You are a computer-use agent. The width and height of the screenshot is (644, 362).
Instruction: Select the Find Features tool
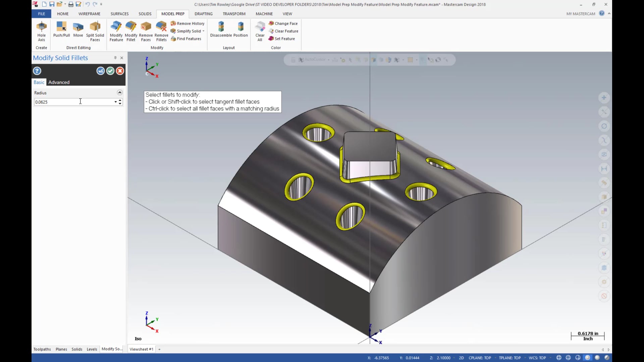pyautogui.click(x=186, y=39)
